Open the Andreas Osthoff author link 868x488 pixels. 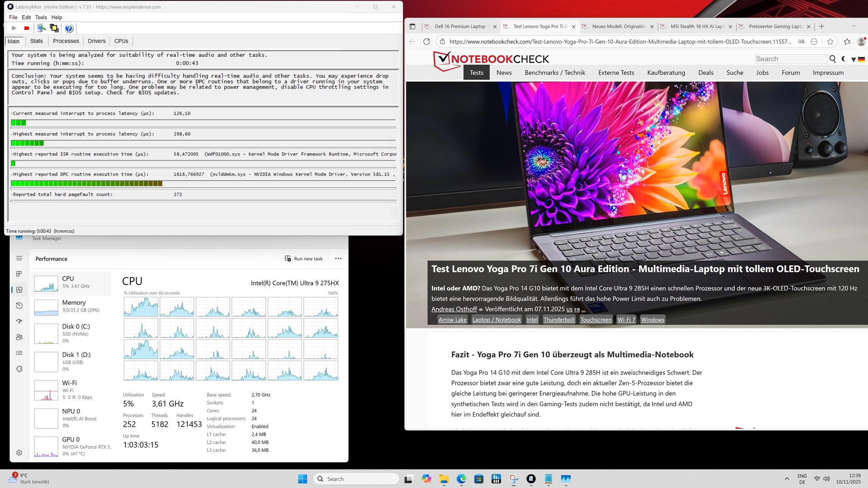pyautogui.click(x=454, y=309)
